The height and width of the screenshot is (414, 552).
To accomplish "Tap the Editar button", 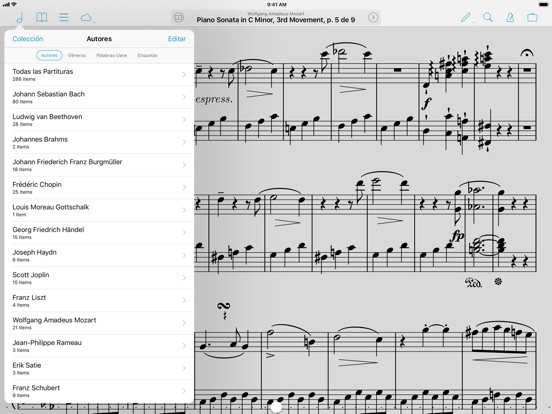I will [x=177, y=39].
